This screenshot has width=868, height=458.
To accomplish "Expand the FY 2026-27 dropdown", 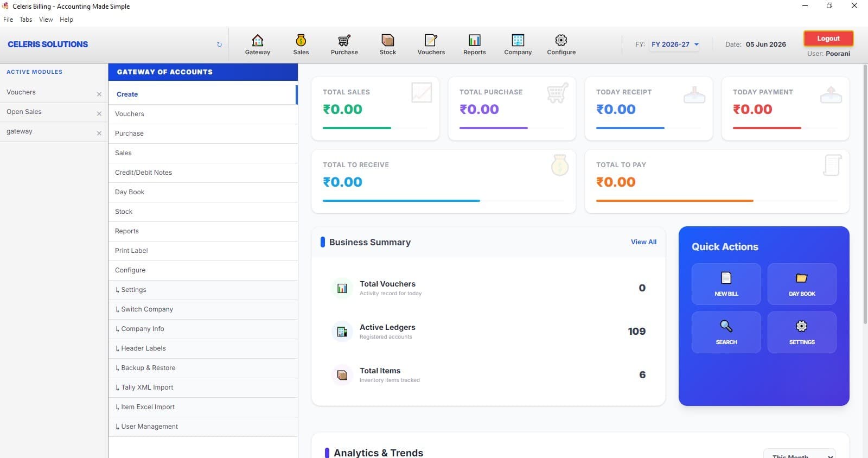I will pyautogui.click(x=675, y=44).
